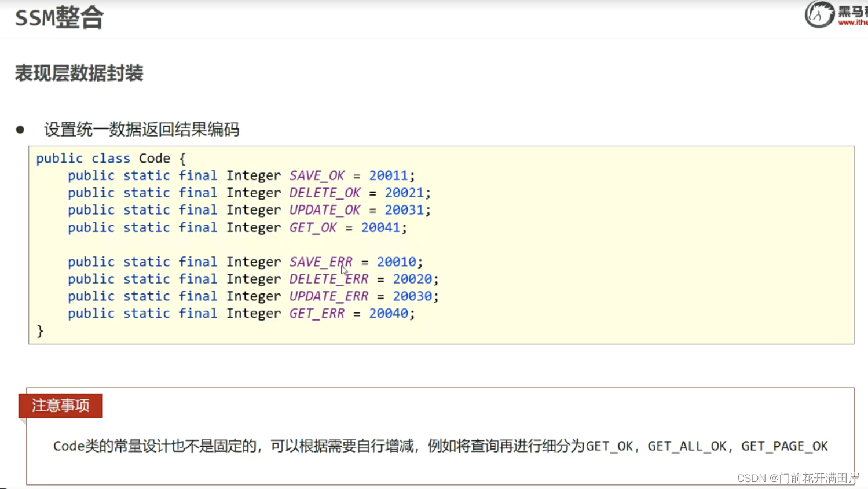
Task: Click the value 20040
Action: click(389, 314)
